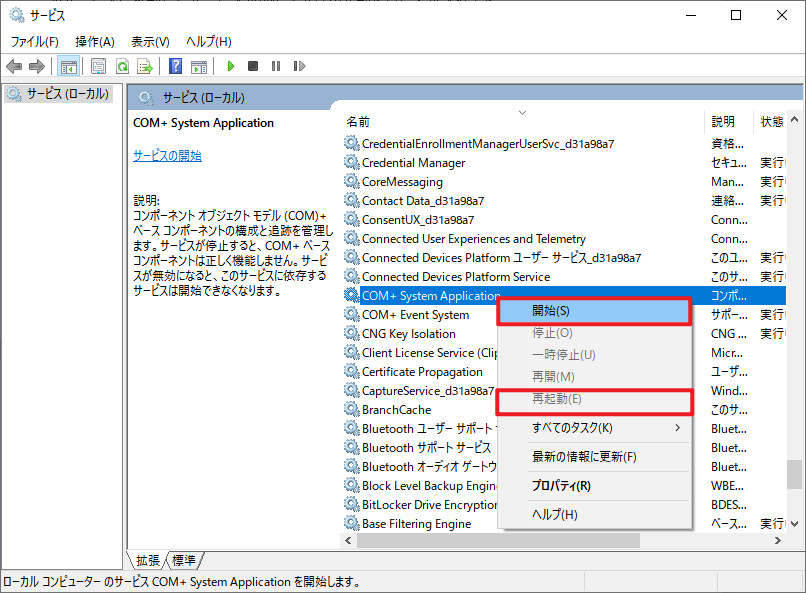Viewport: 806px width, 593px height.
Task: Open the 表示(V) menu
Action: (x=150, y=42)
